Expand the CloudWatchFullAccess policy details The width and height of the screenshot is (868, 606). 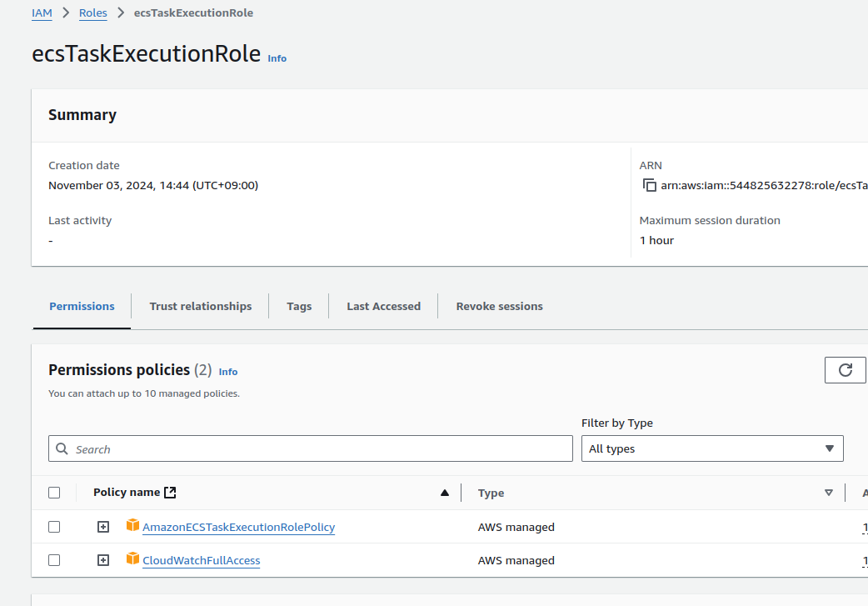point(103,560)
